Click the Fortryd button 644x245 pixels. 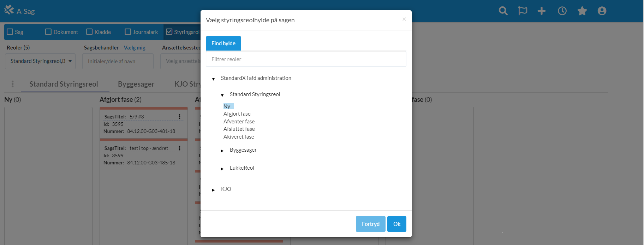(x=370, y=224)
